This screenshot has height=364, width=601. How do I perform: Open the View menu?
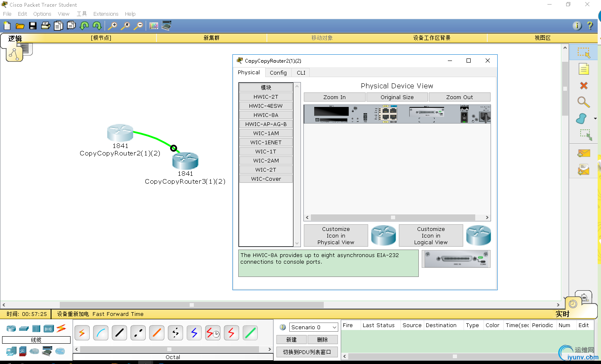click(64, 14)
